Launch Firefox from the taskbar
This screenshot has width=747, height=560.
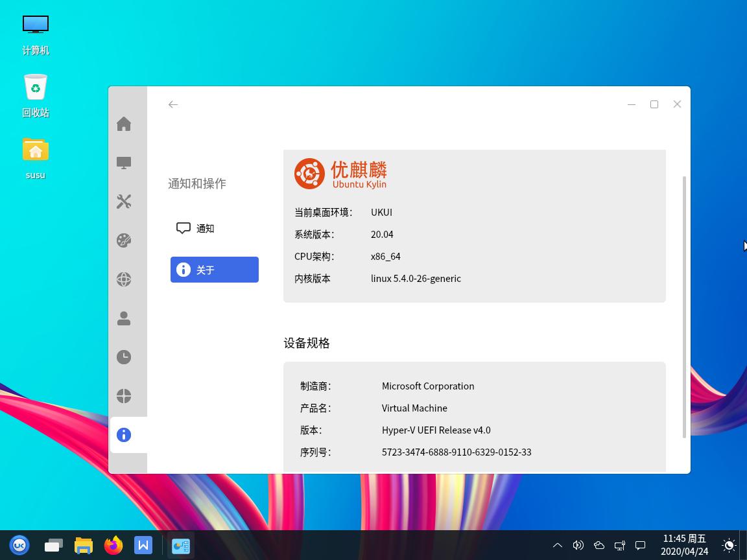point(113,545)
